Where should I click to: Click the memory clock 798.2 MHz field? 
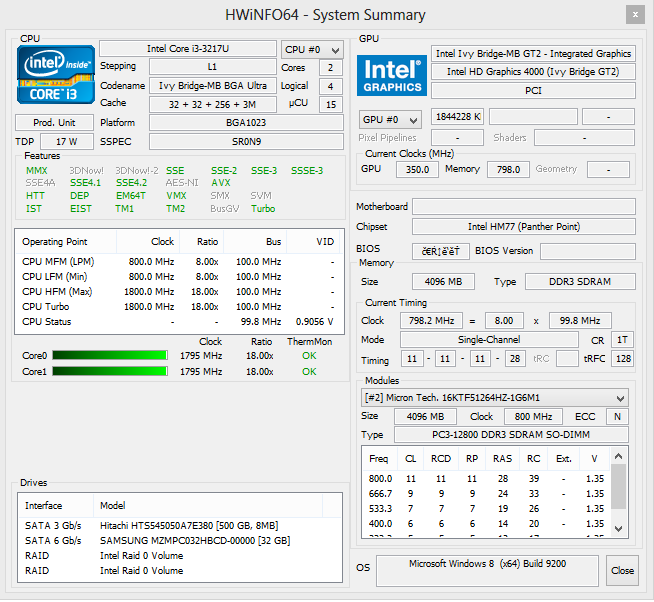pos(431,320)
